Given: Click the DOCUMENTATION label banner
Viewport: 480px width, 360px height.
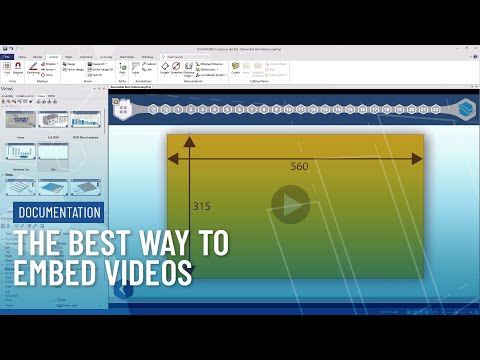Looking at the screenshot, I should [x=59, y=212].
